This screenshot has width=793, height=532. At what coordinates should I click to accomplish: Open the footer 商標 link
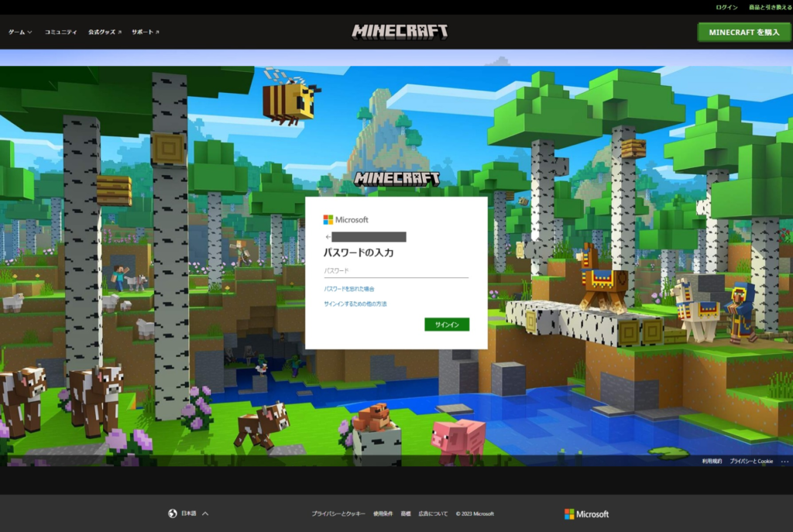pyautogui.click(x=406, y=513)
